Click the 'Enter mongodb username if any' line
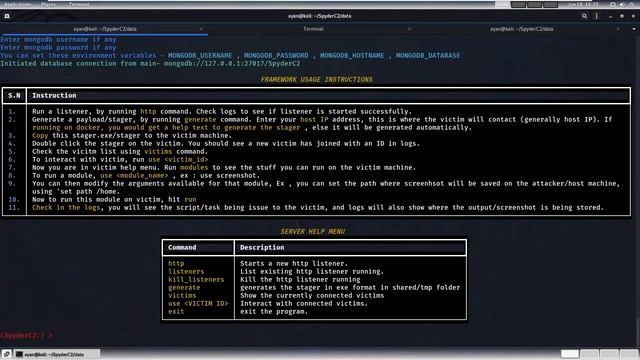Image resolution: width=640 pixels, height=360 pixels. click(58, 39)
